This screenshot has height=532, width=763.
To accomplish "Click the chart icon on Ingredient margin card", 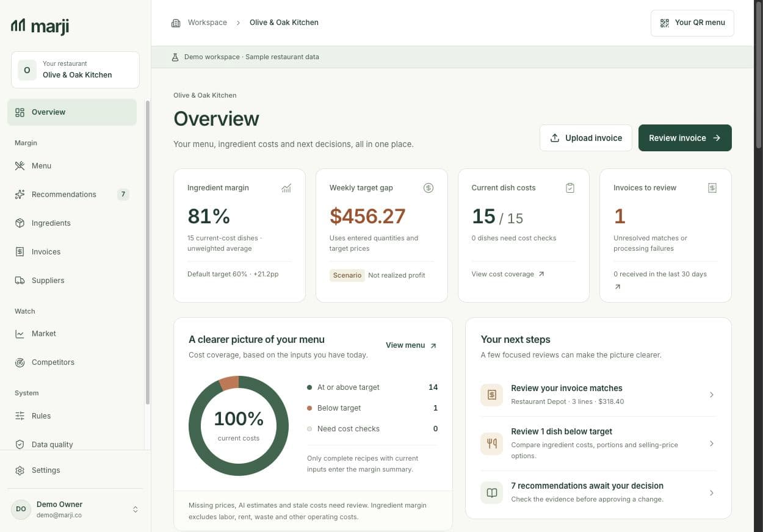I will (286, 188).
